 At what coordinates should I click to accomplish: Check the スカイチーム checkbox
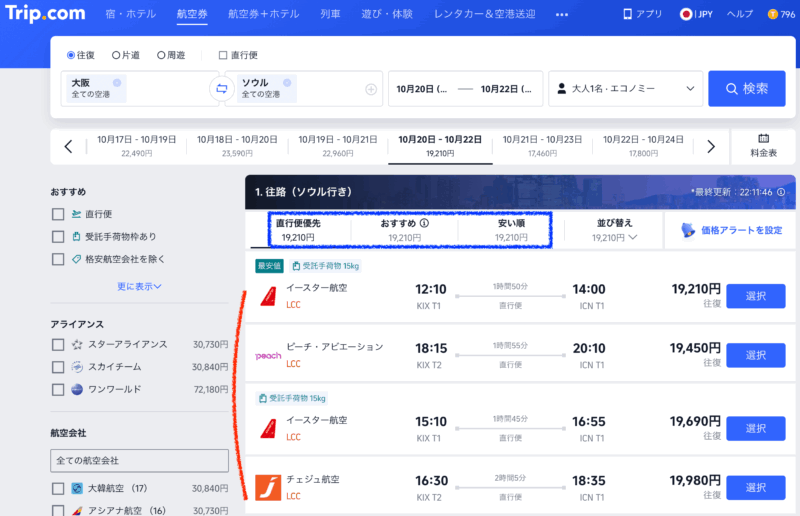[x=58, y=367]
